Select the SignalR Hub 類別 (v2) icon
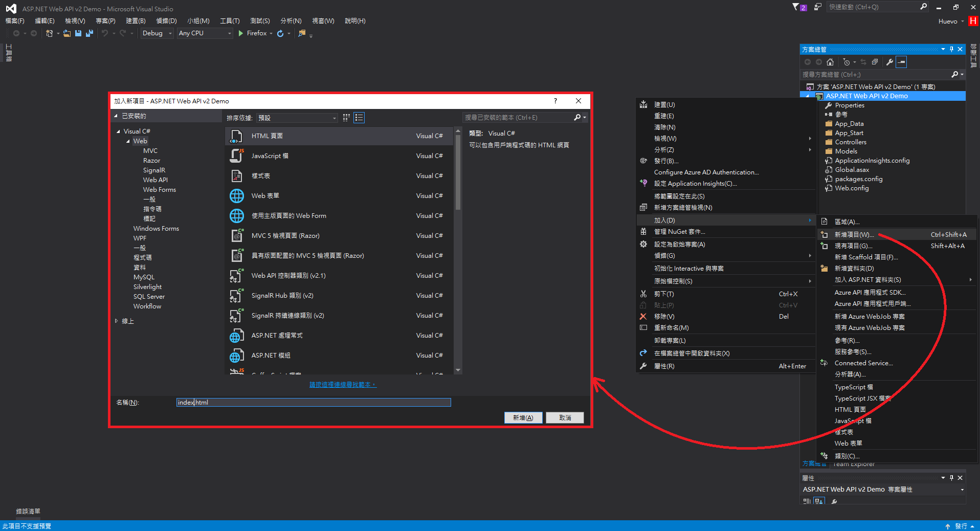 point(237,296)
